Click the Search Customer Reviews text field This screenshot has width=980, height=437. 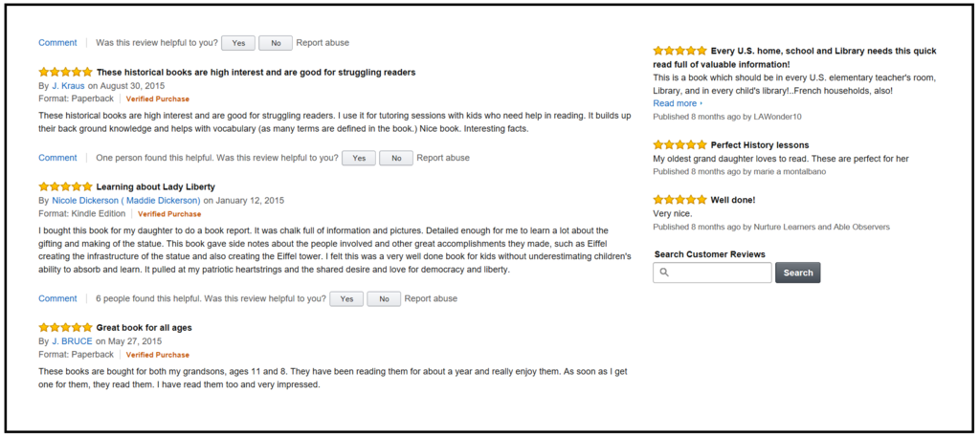coord(712,273)
